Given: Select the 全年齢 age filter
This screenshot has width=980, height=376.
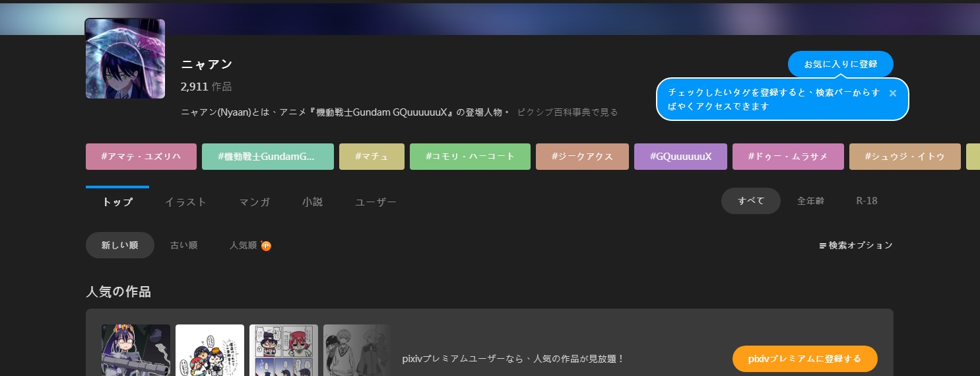Looking at the screenshot, I should click(810, 201).
